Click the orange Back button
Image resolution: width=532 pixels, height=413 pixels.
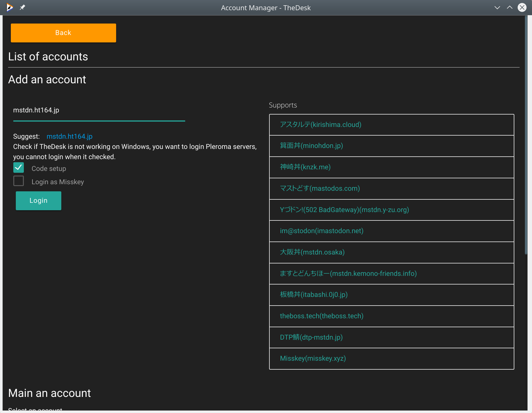pyautogui.click(x=63, y=33)
